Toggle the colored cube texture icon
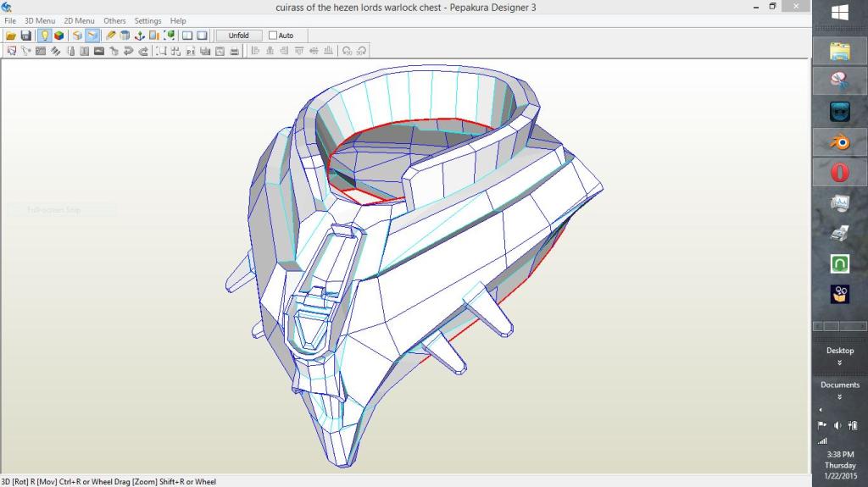 pyautogui.click(x=58, y=36)
